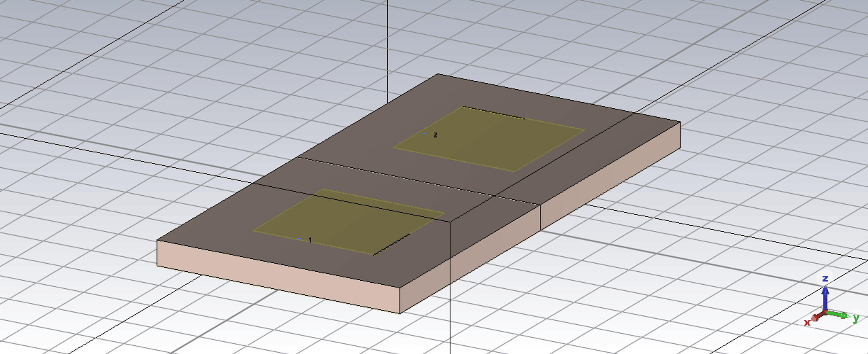This screenshot has width=868, height=354.
Task: Click the blue z-axis arrow of the triad
Action: 825,298
